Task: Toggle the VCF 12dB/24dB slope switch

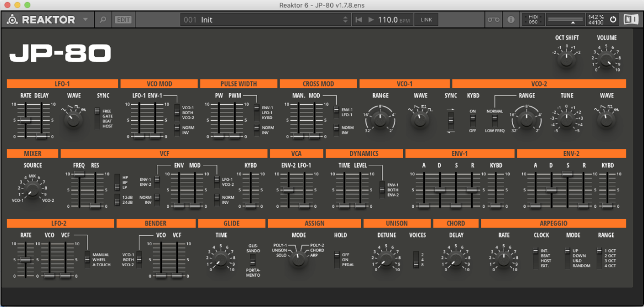Action: point(117,200)
